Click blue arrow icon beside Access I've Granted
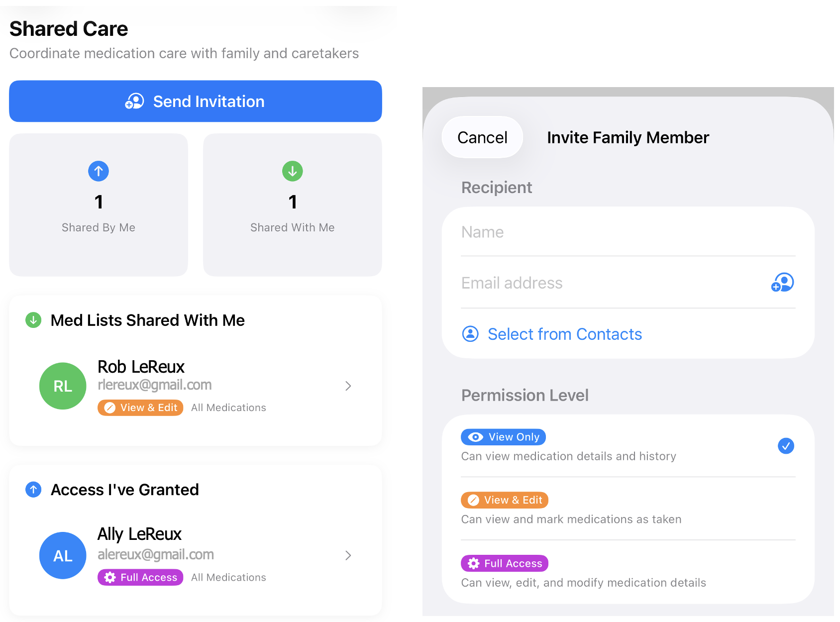840x622 pixels. point(33,490)
